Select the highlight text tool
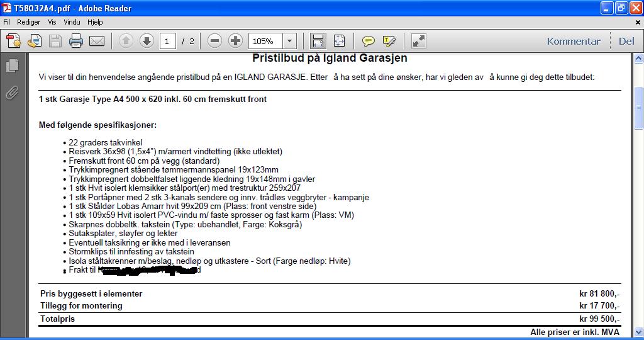Viewport: 644px width, 340px height. [389, 42]
